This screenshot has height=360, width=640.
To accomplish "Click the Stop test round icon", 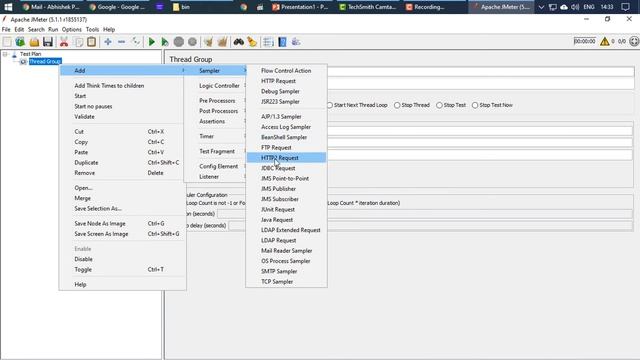I will pos(179,42).
